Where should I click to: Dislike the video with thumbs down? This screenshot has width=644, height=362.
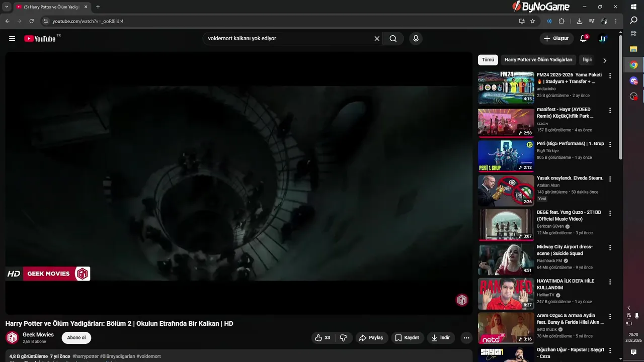pyautogui.click(x=343, y=338)
